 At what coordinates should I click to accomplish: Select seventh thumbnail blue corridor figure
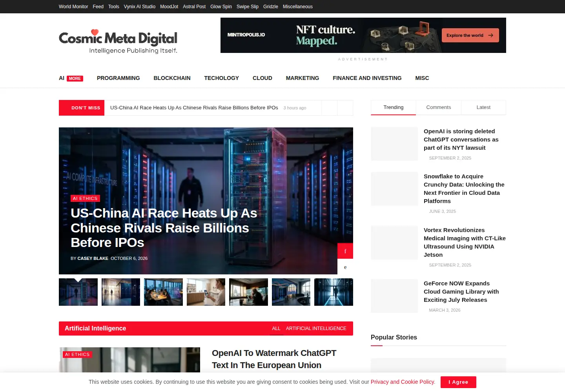click(334, 292)
